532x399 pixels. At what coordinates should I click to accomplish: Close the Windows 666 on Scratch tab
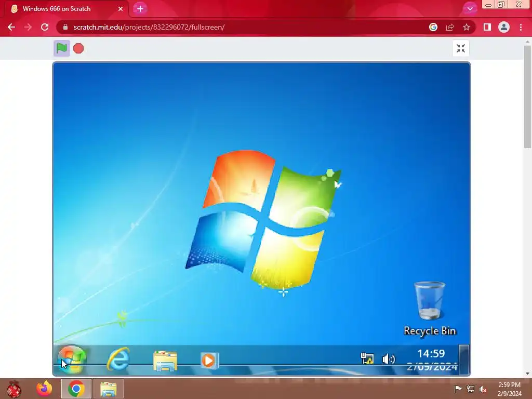click(x=121, y=9)
